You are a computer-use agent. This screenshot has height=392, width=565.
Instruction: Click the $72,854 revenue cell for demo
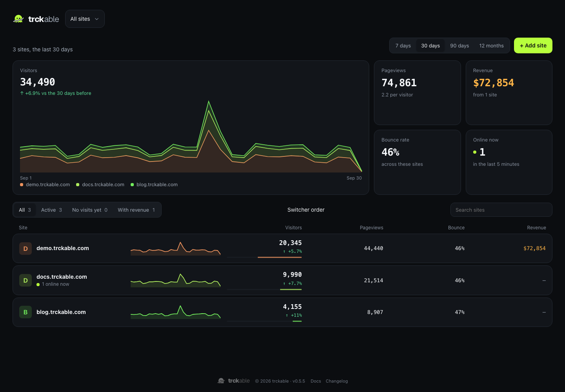click(534, 248)
